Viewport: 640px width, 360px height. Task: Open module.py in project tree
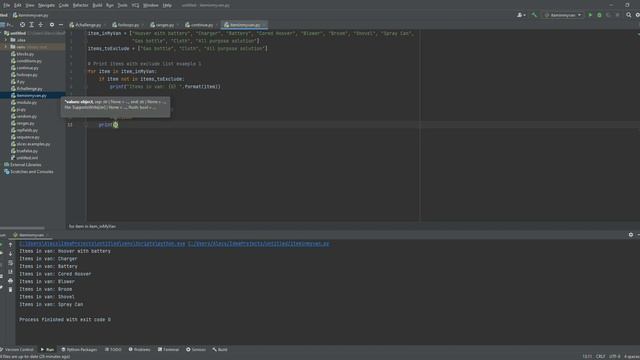click(x=26, y=102)
